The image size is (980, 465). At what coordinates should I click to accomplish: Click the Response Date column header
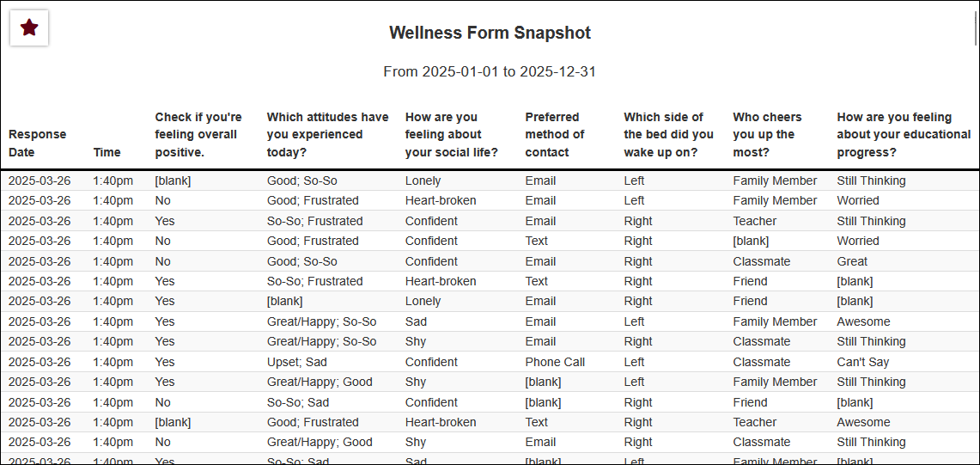(37, 143)
